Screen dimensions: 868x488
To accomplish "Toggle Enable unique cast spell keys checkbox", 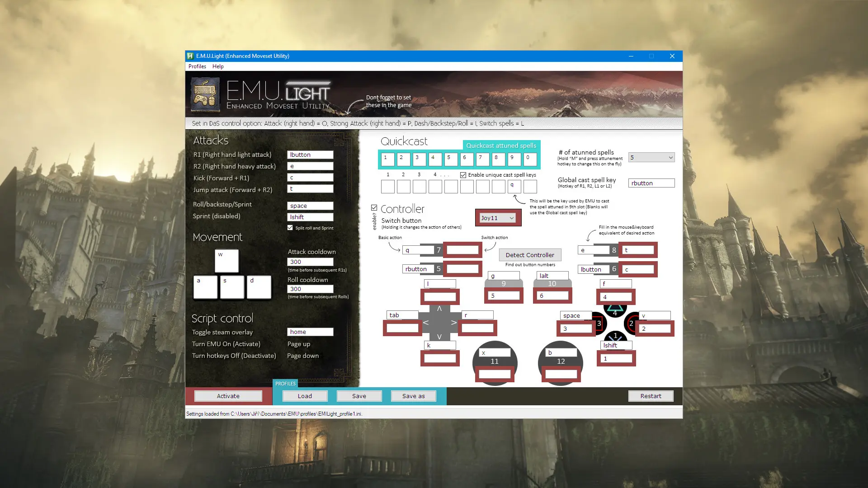I will pos(464,174).
